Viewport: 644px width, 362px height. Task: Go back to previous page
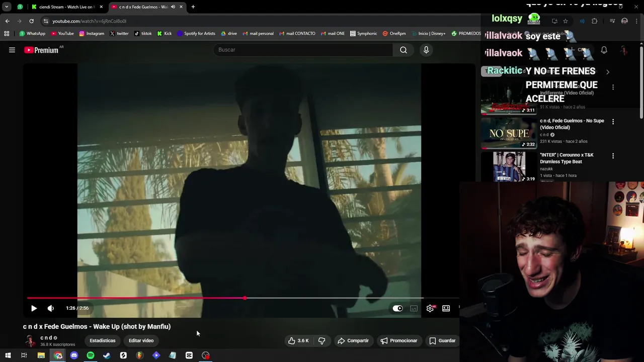pos(7,21)
